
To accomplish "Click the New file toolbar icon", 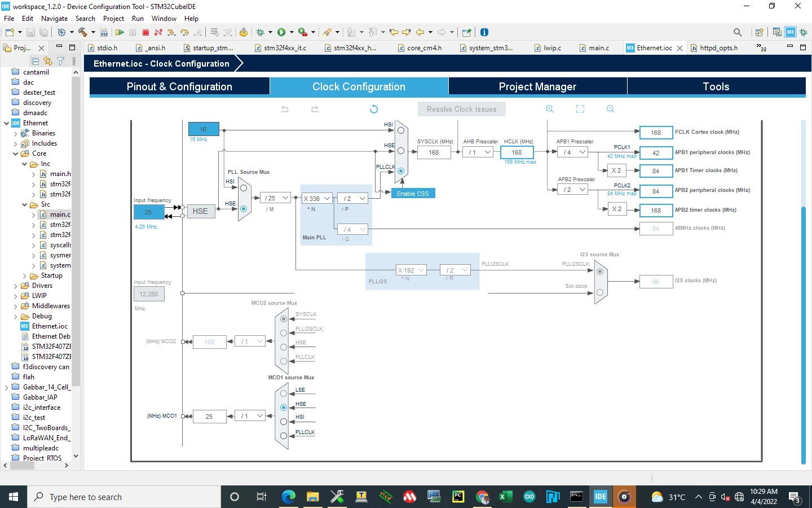I will tap(10, 32).
